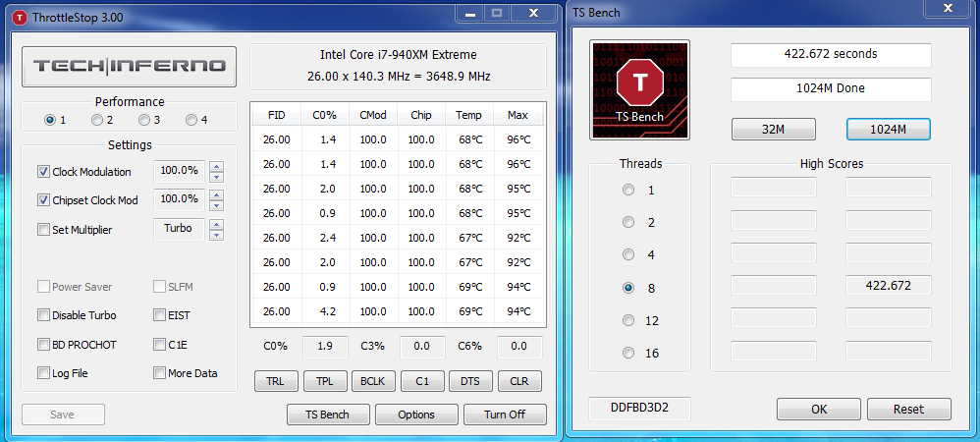980x442 pixels.
Task: Click the C1 button
Action: [422, 381]
